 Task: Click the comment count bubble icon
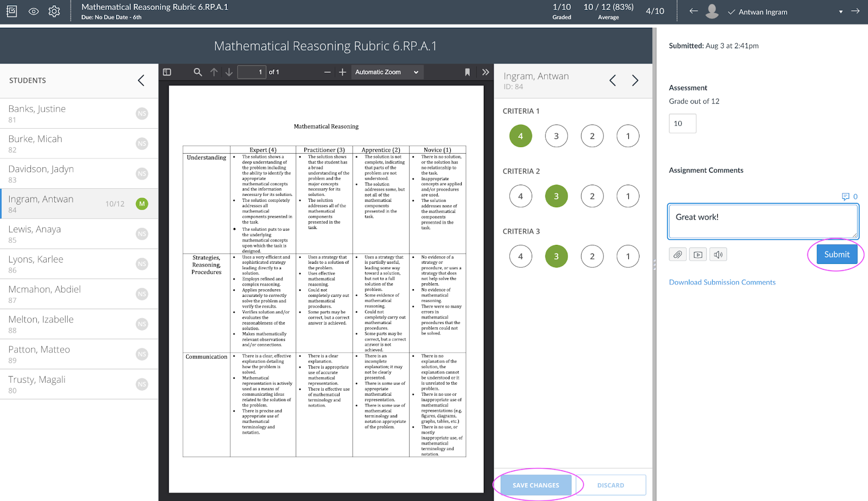(845, 196)
